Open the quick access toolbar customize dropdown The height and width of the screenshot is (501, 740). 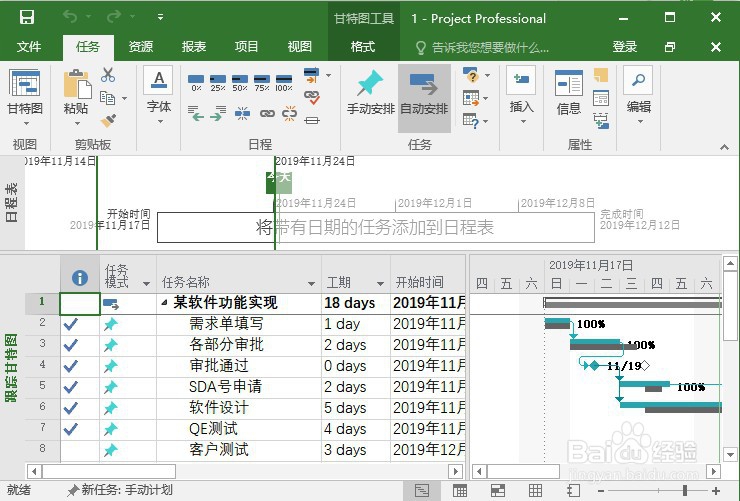(160, 17)
